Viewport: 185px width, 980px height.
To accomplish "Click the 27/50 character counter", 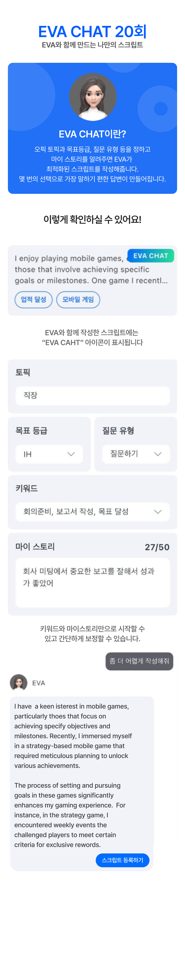I will [157, 547].
